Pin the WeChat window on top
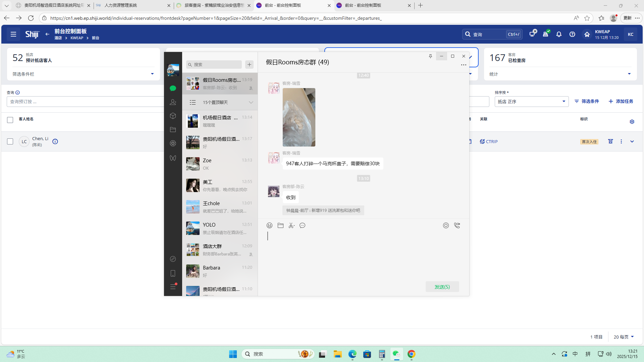The image size is (644, 362). point(430,56)
